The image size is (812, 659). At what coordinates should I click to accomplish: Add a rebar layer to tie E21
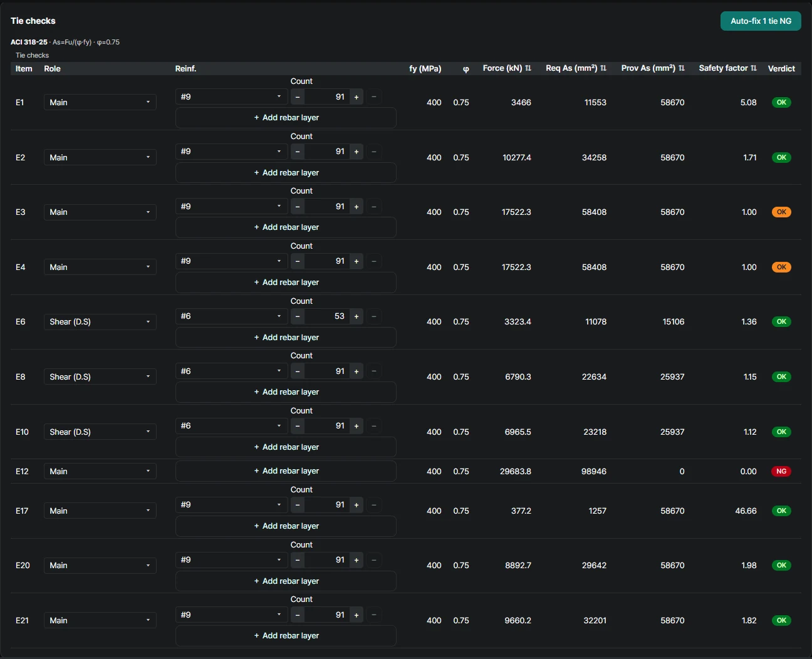[286, 636]
